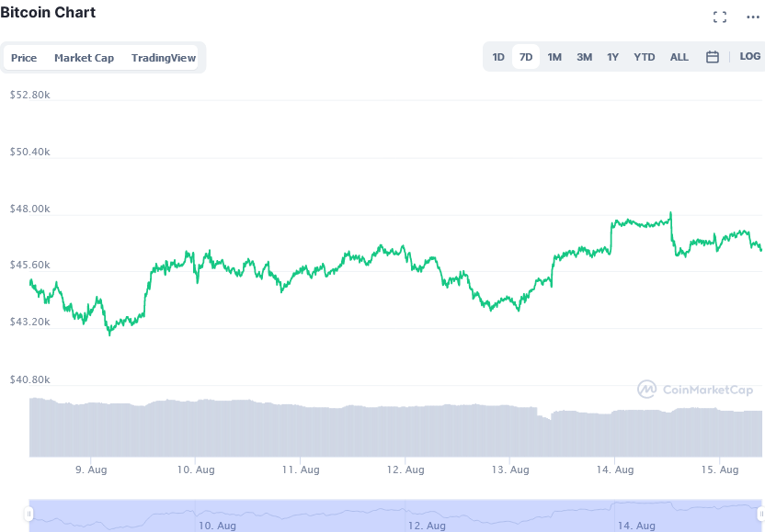Image resolution: width=765 pixels, height=532 pixels.
Task: Grab the left range navigator handle
Action: point(29,514)
